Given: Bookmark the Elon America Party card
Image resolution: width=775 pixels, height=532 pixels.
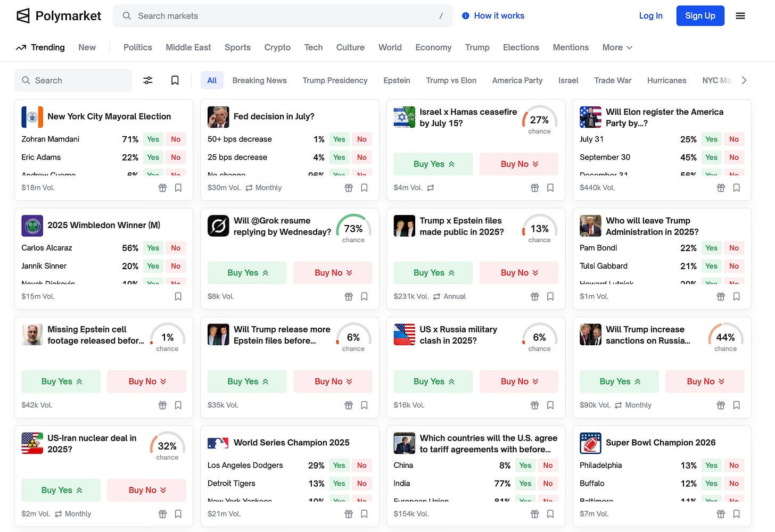Looking at the screenshot, I should click(x=737, y=188).
